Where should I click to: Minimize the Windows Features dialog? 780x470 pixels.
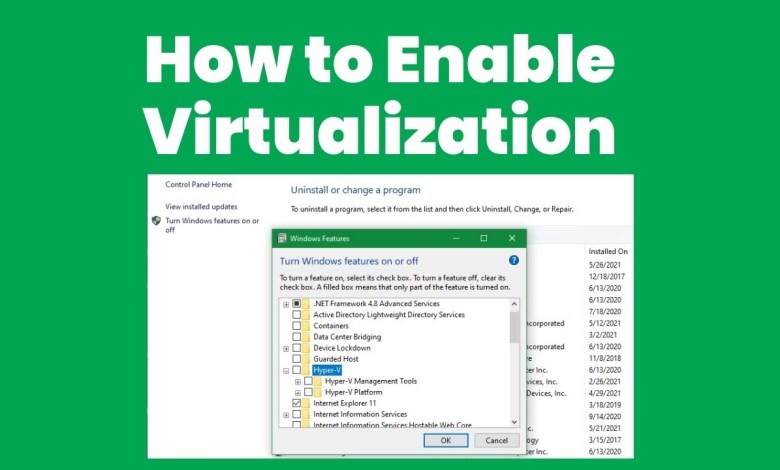tap(456, 238)
